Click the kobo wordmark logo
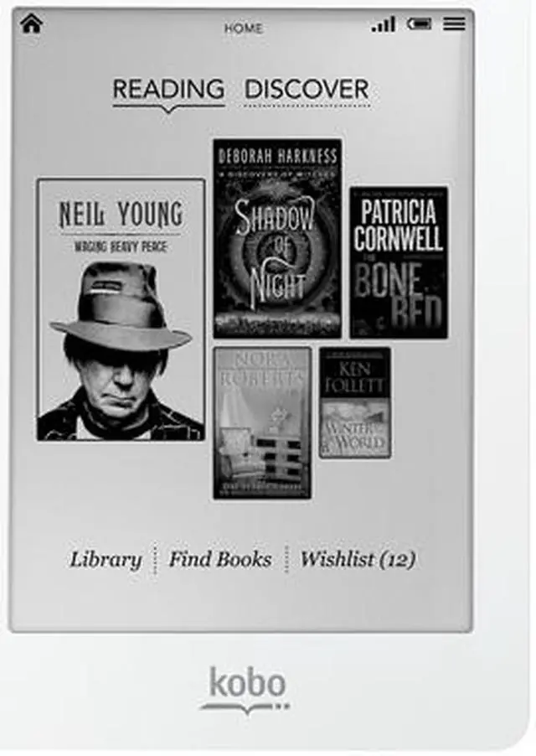 point(248,681)
